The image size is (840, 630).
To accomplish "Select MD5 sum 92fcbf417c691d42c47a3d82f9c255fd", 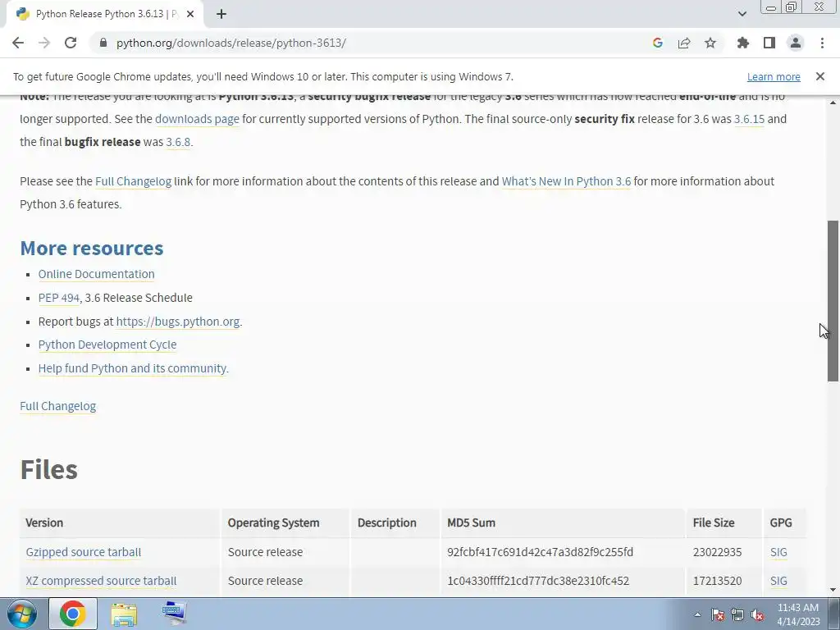I will (x=540, y=552).
